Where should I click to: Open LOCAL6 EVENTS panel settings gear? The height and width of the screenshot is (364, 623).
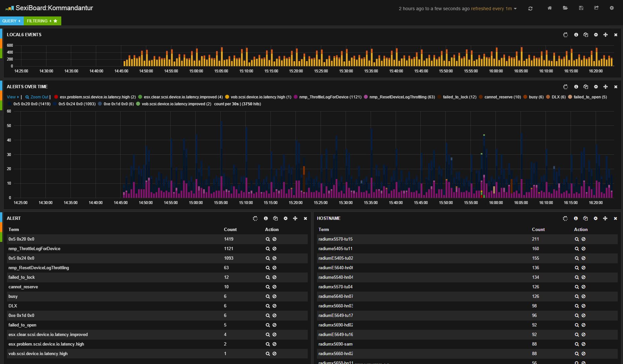click(596, 35)
